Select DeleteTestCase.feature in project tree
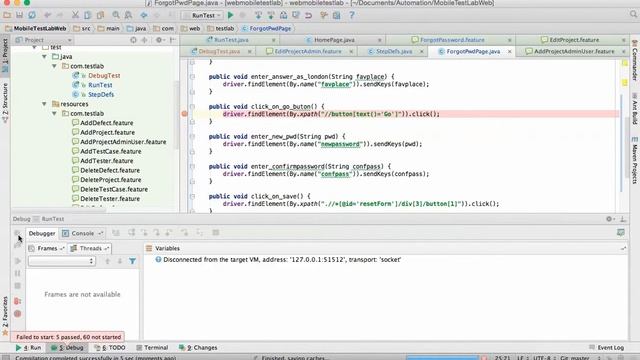The width and height of the screenshot is (640, 360). pyautogui.click(x=114, y=189)
